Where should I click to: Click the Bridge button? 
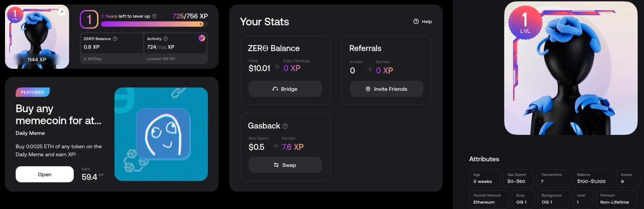[285, 89]
